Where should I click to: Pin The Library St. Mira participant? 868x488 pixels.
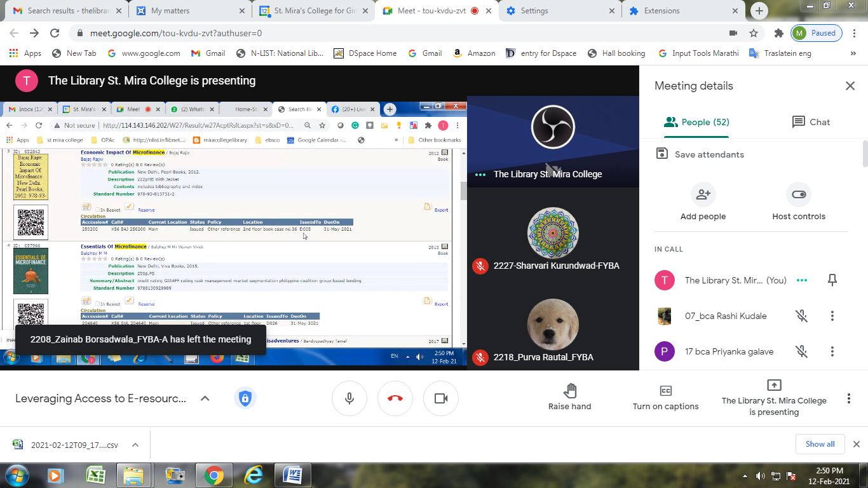point(832,280)
